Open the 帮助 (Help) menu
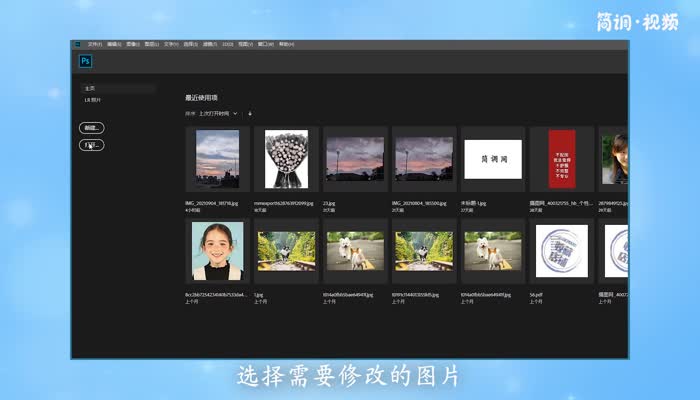Viewport: 700px width, 400px height. [284, 44]
